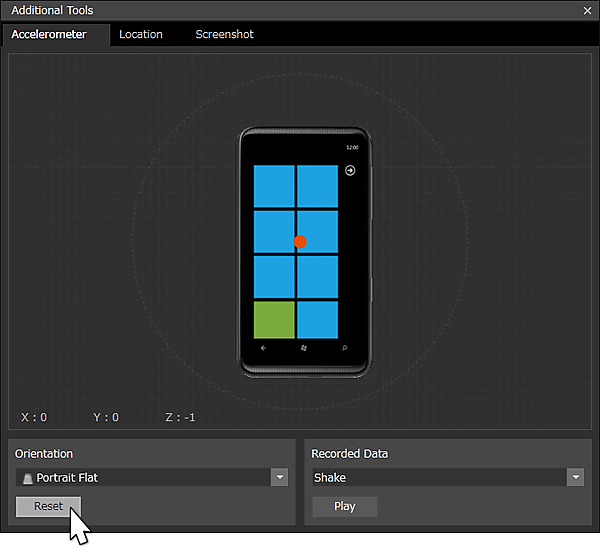Viewport: 600px width, 550px height.
Task: Tap the bottom-right blue tile on the phone
Action: point(318,319)
